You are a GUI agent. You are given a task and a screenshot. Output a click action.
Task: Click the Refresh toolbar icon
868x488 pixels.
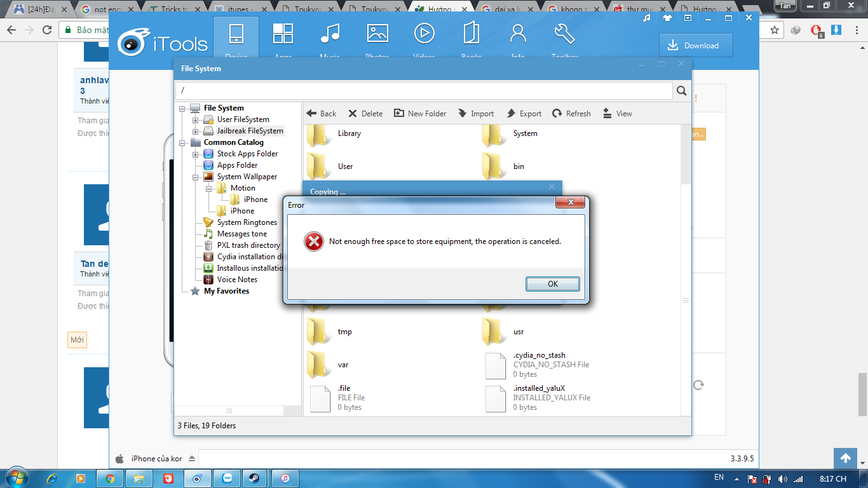click(x=571, y=114)
